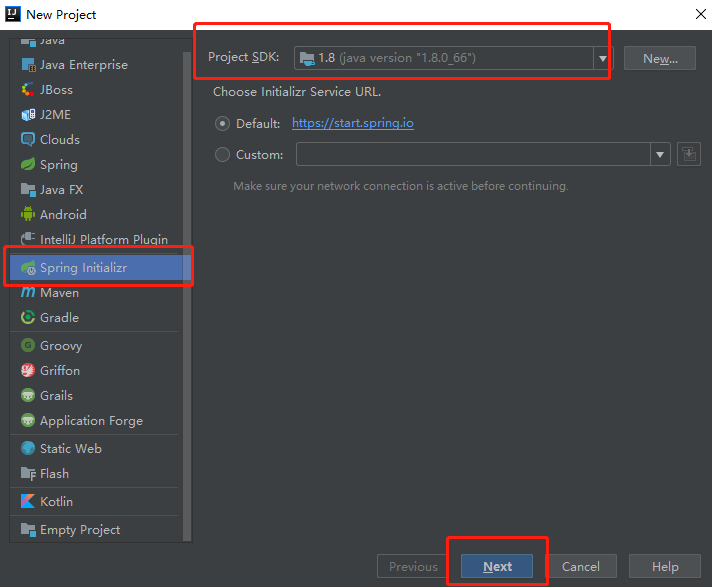Click the Static Web globe icon

(28, 449)
